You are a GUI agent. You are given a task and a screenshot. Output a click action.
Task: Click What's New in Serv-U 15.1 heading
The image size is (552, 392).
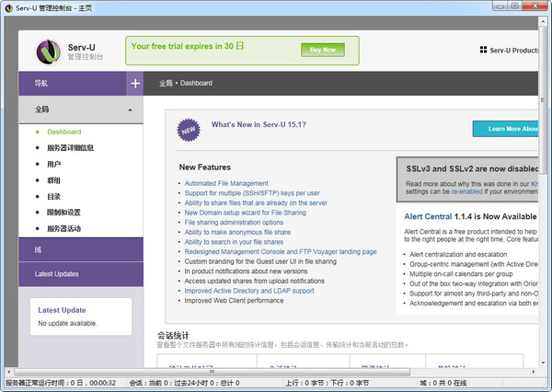(259, 124)
